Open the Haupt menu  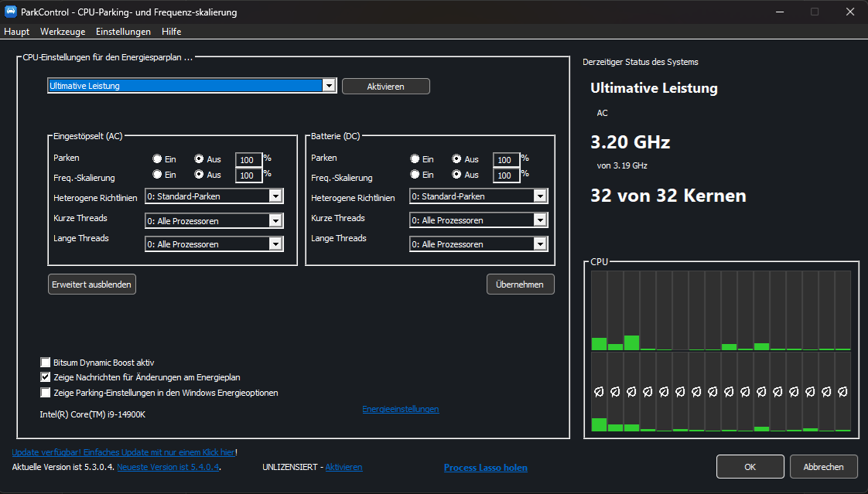16,32
